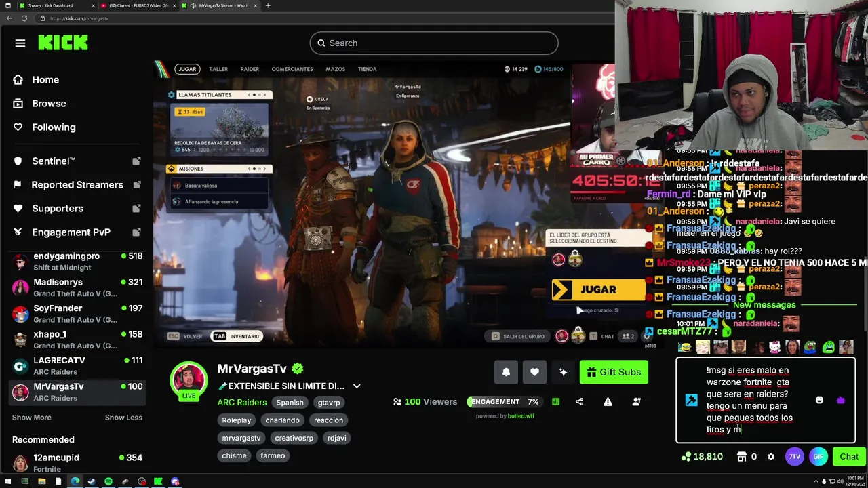Viewport: 868px width, 488px height.
Task: Click the green KICK logo
Action: (63, 43)
